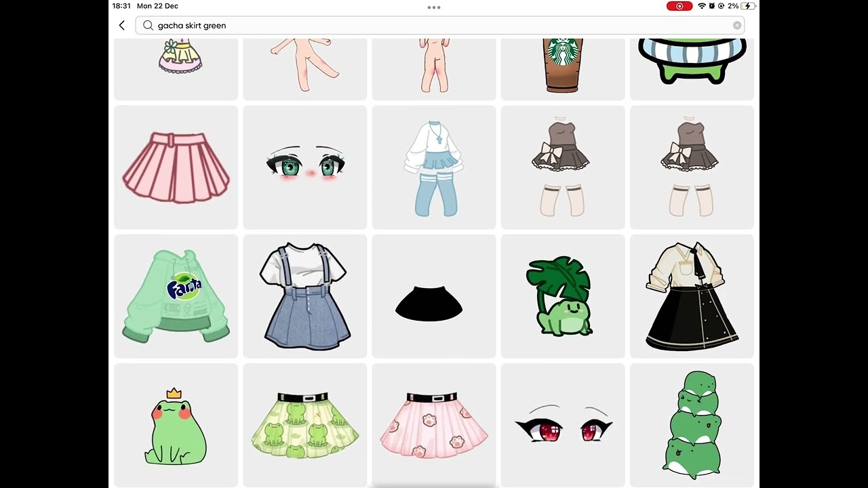The image size is (868, 488).
Task: Select the red anime eyes image
Action: click(563, 425)
